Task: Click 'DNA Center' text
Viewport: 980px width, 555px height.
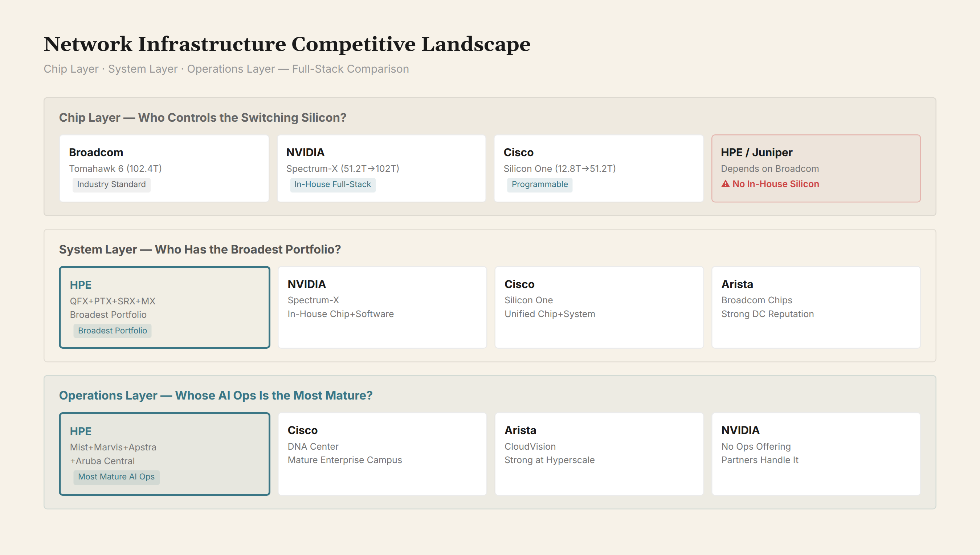Action: click(313, 446)
